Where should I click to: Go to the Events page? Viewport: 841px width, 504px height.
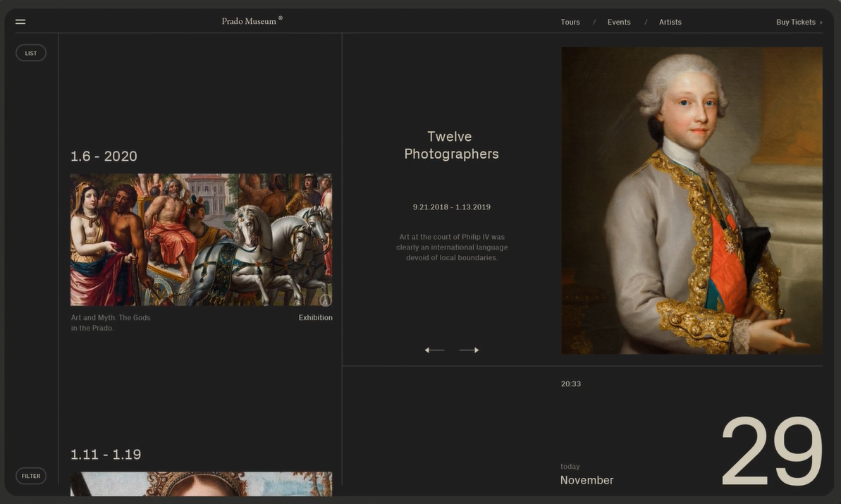pyautogui.click(x=619, y=22)
